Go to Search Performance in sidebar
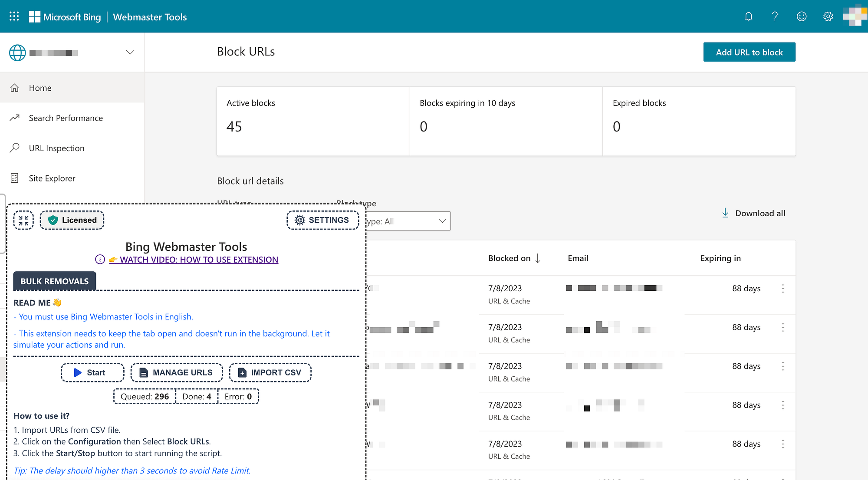The image size is (868, 480). coord(66,118)
